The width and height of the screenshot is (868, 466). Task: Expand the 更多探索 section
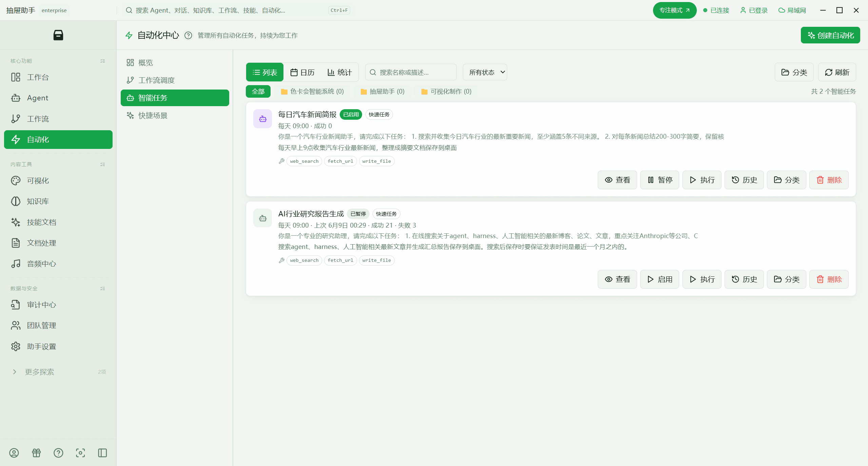point(58,372)
